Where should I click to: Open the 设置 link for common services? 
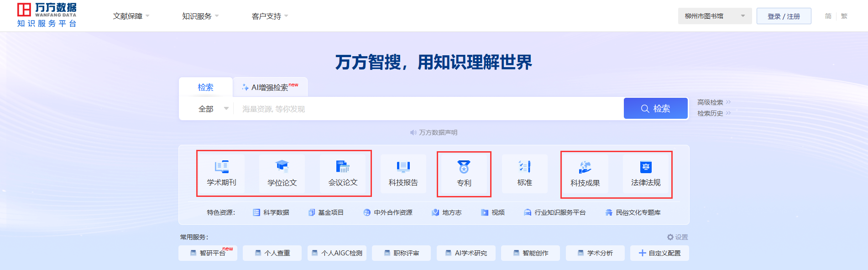pyautogui.click(x=681, y=237)
